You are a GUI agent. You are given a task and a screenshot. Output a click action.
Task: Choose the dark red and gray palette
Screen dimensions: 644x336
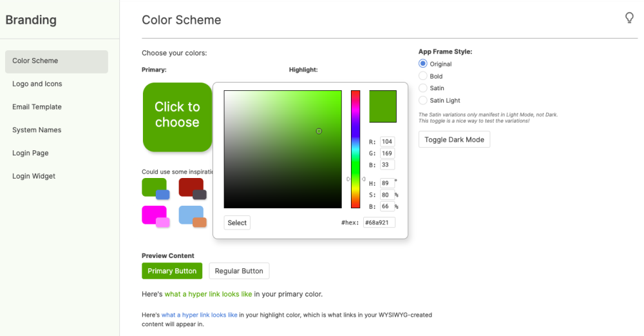(x=192, y=188)
